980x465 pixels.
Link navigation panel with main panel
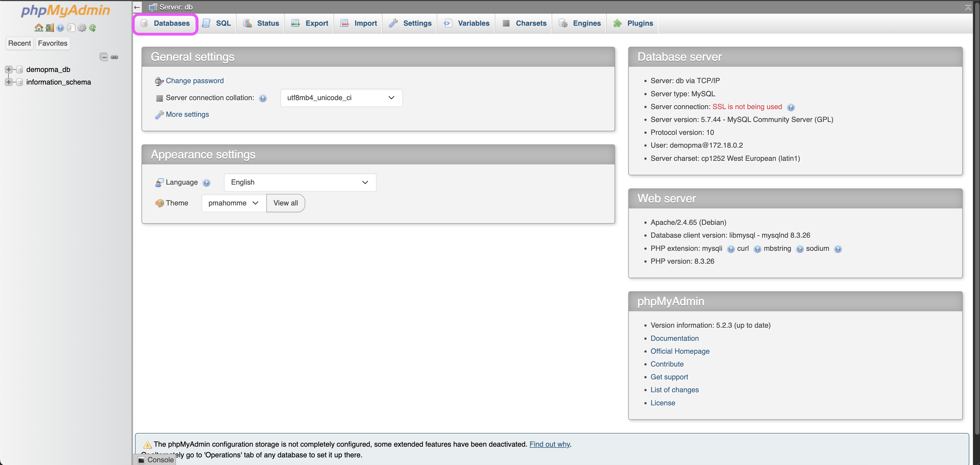click(114, 57)
